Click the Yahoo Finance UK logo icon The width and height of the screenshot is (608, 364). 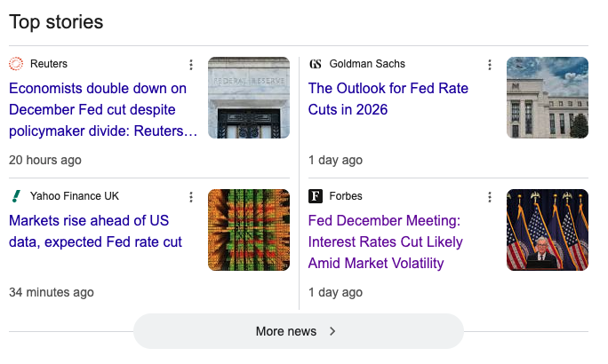pos(16,196)
